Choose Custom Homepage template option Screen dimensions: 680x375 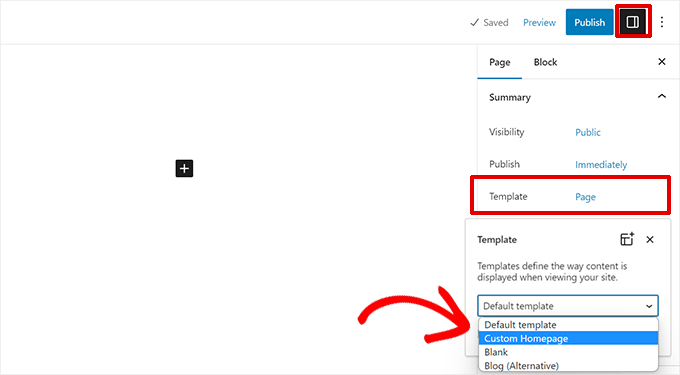[x=568, y=338]
